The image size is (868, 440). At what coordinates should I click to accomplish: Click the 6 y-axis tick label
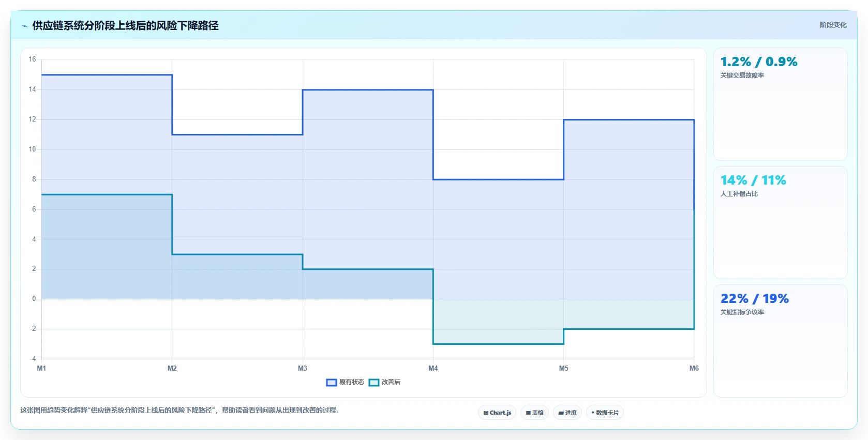[34, 209]
